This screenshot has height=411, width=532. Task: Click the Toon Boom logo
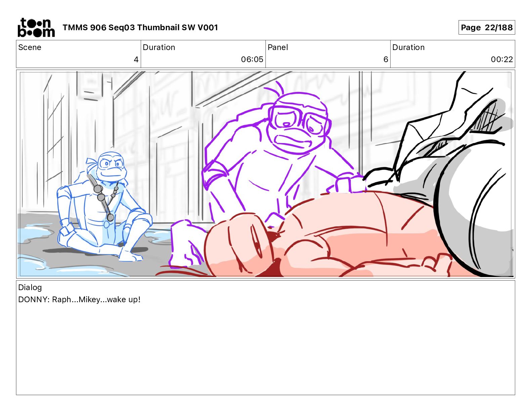tap(36, 28)
